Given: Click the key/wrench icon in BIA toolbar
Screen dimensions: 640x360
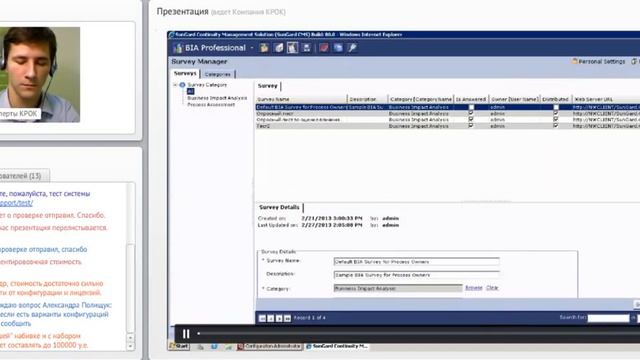Looking at the screenshot, I should tap(352, 48).
